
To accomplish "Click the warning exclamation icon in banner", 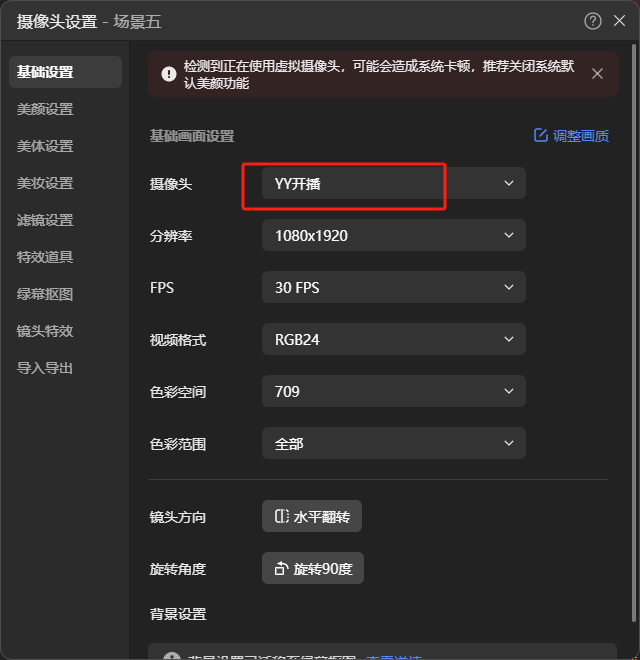I will tap(169, 74).
